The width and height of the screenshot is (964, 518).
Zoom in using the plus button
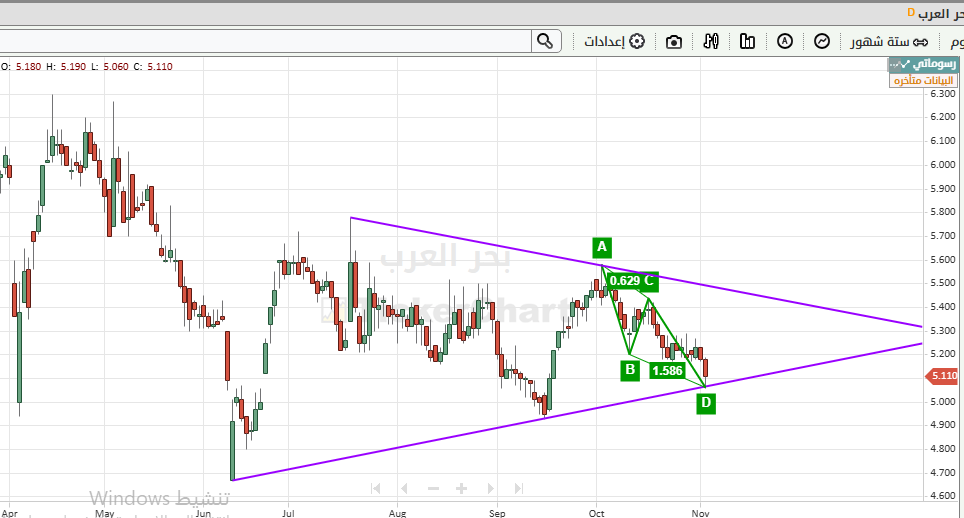pyautogui.click(x=461, y=488)
